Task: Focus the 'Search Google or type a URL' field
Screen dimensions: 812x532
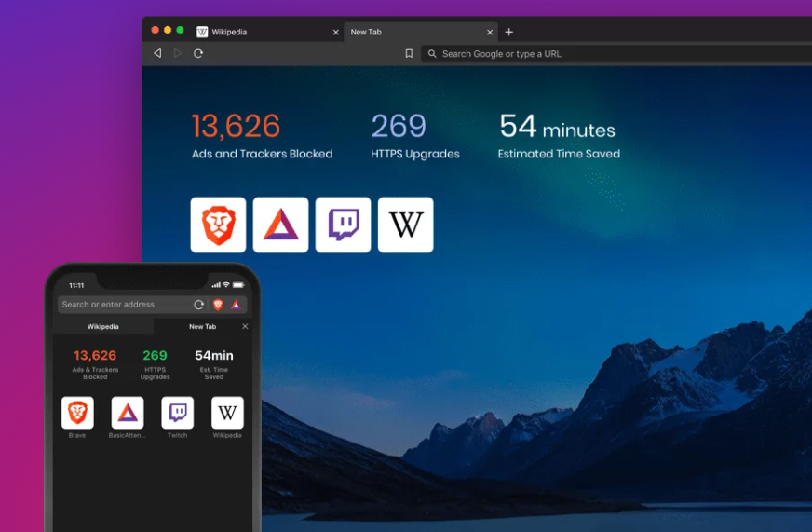Action: pos(616,53)
